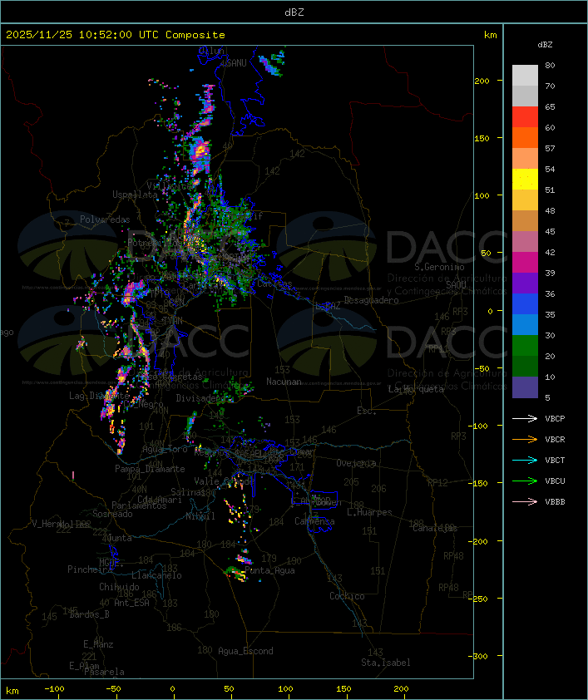Click the -100 tick on the horizontal axis
The image size is (588, 700).
[54, 689]
